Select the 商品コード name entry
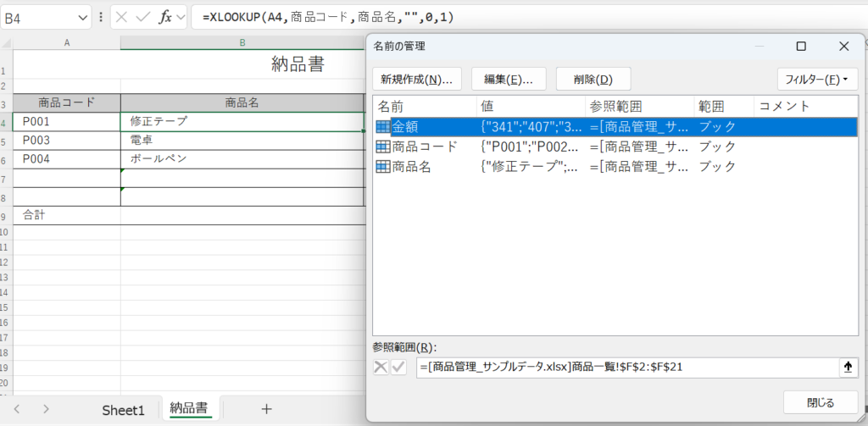Viewport: 868px width, 426px height. [425, 147]
